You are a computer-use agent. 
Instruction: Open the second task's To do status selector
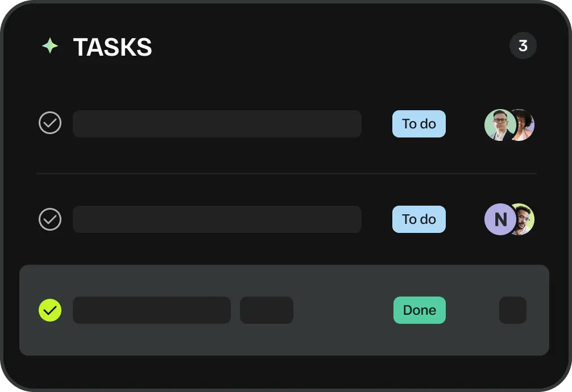tap(418, 219)
